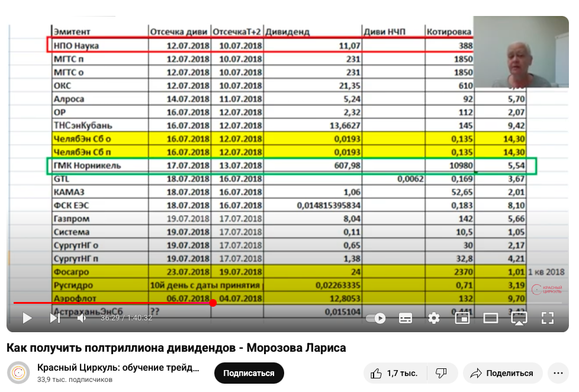
Task: Select the ГМК Норникель cell
Action: click(87, 166)
